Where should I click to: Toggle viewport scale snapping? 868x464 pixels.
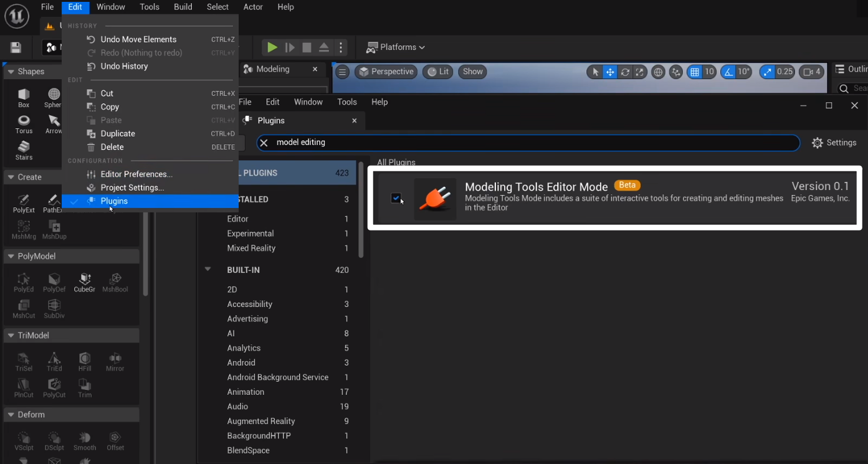pos(767,72)
